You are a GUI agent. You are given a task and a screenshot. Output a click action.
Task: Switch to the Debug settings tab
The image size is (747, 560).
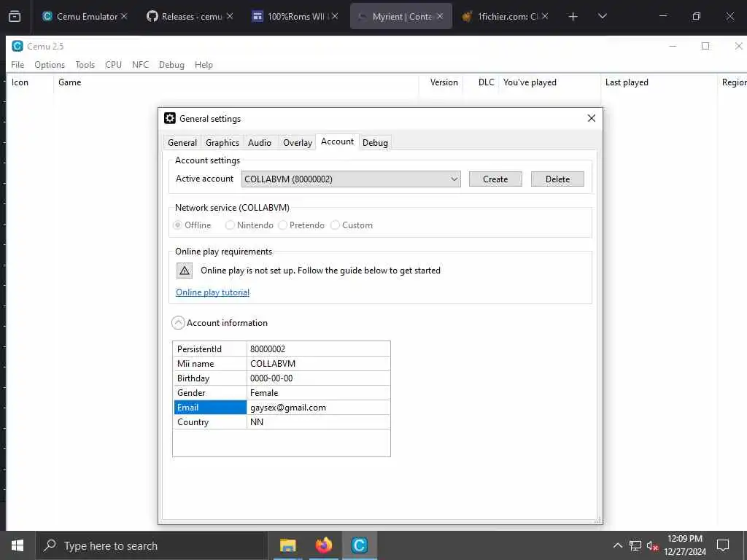(x=375, y=143)
